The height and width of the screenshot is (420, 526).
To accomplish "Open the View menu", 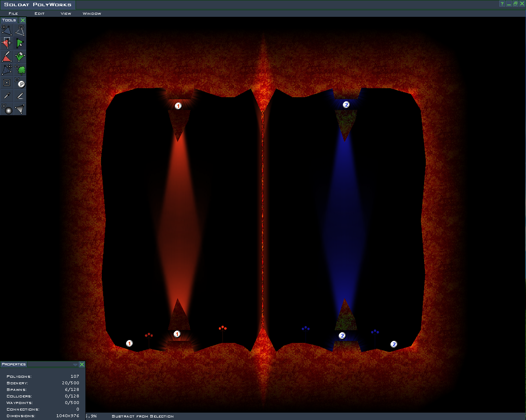I will (66, 14).
